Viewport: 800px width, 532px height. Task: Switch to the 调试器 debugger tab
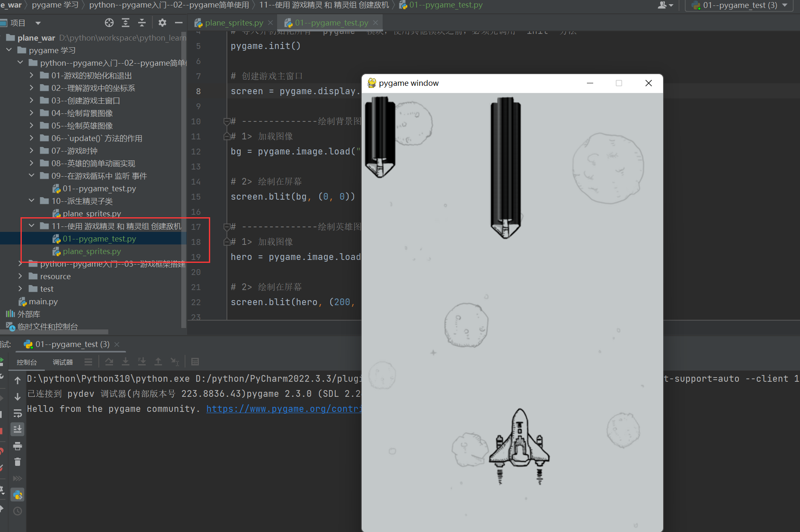[x=62, y=362]
